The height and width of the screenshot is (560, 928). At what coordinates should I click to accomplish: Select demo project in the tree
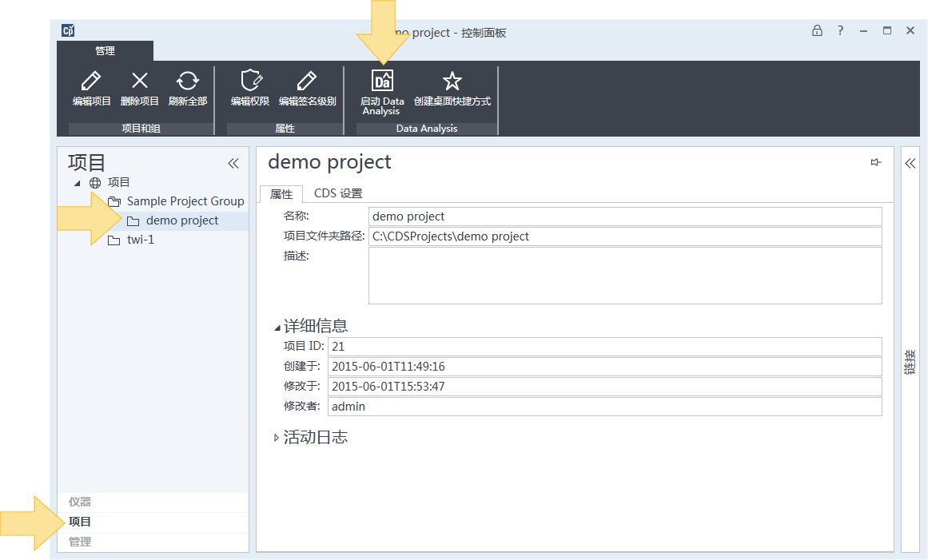(182, 220)
